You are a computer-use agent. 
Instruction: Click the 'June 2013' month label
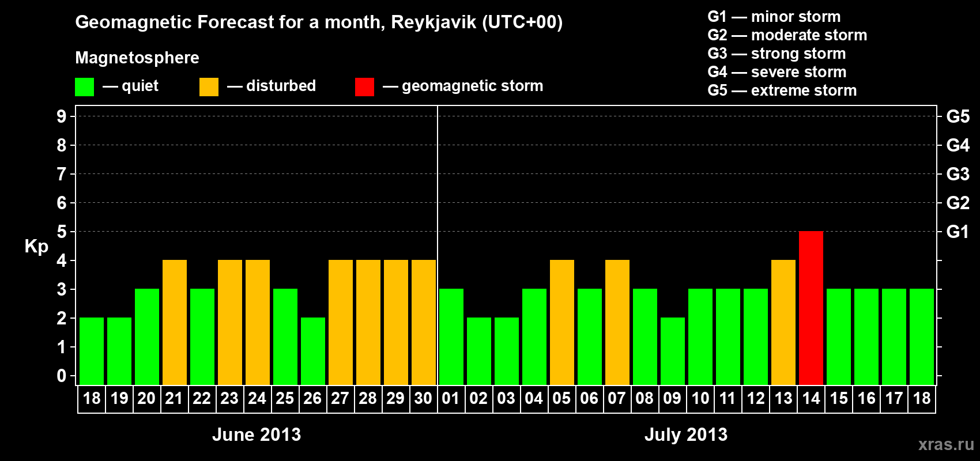click(x=257, y=434)
